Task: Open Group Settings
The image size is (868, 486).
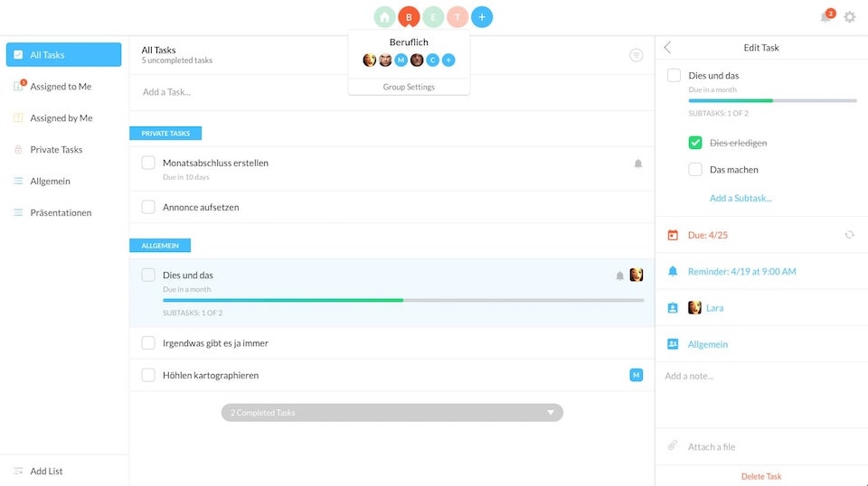Action: [x=409, y=87]
